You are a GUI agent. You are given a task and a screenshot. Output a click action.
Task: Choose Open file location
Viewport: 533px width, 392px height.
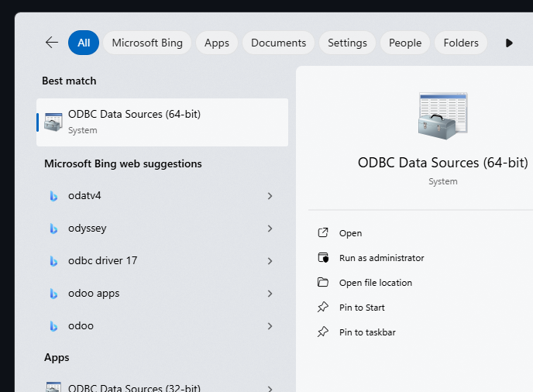(x=375, y=283)
